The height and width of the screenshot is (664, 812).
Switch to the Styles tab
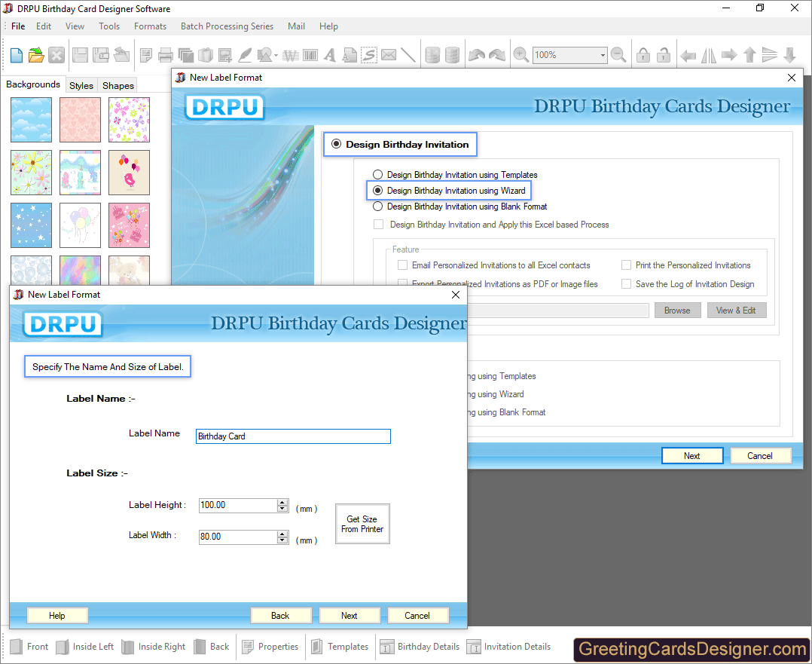81,85
